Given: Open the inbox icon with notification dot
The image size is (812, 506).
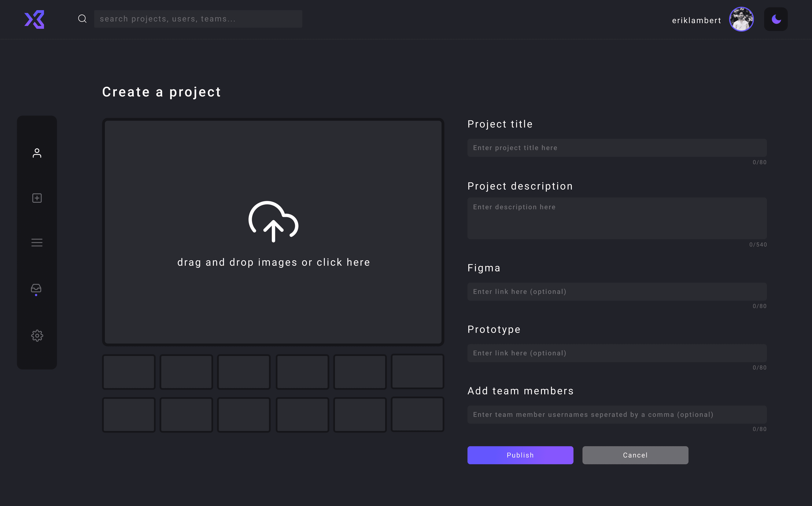Looking at the screenshot, I should [x=37, y=288].
